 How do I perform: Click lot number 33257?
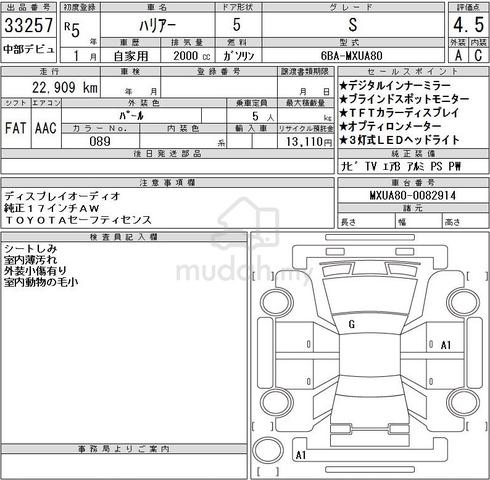click(x=29, y=25)
